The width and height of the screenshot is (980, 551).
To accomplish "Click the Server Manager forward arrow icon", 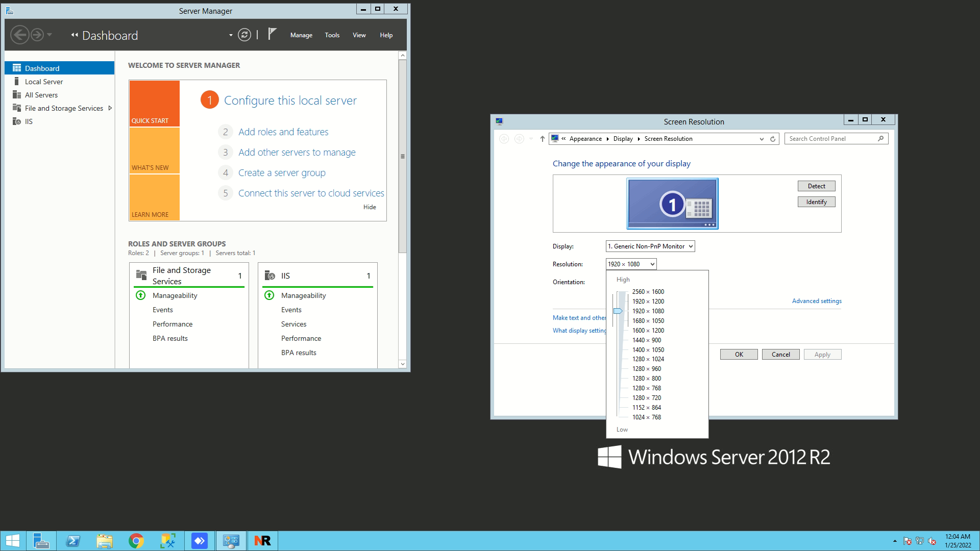I will pyautogui.click(x=37, y=35).
